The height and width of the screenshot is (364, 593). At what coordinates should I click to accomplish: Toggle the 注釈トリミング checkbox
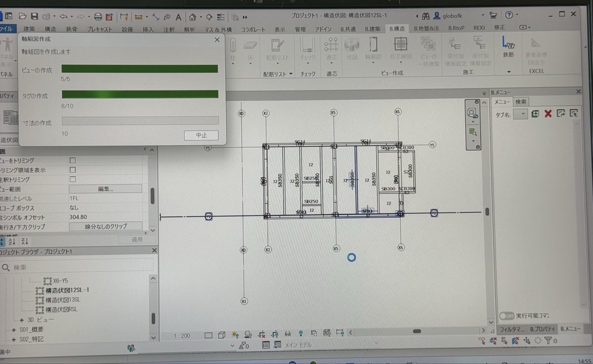[73, 179]
